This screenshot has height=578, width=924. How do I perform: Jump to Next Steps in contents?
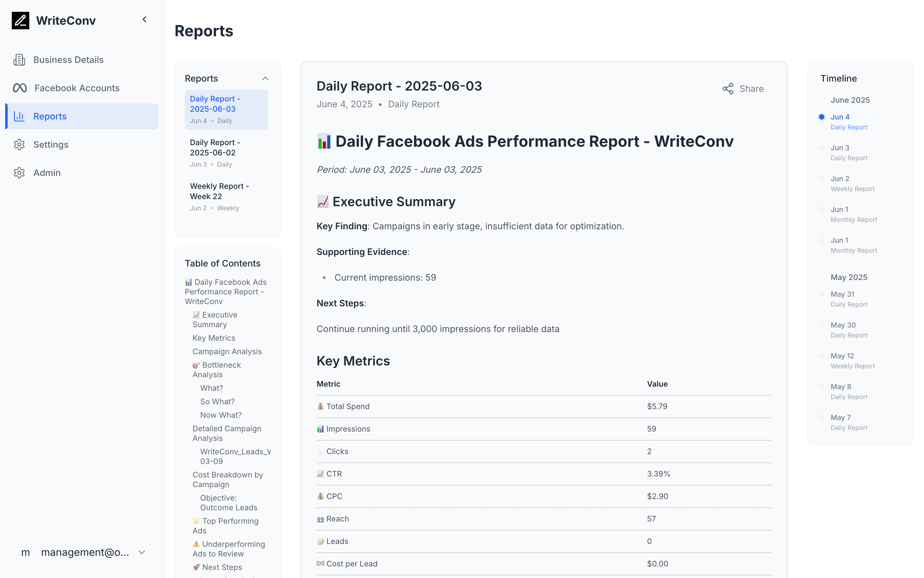coord(217,567)
